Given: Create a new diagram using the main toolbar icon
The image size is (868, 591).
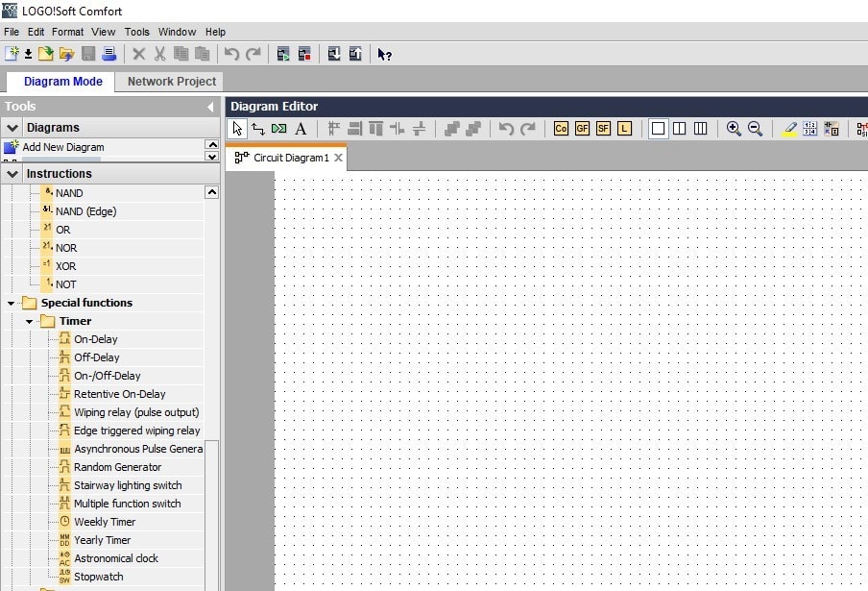Looking at the screenshot, I should [x=12, y=54].
